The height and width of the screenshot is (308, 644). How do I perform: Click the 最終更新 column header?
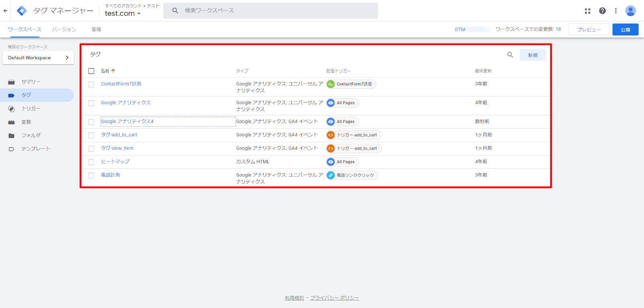483,71
